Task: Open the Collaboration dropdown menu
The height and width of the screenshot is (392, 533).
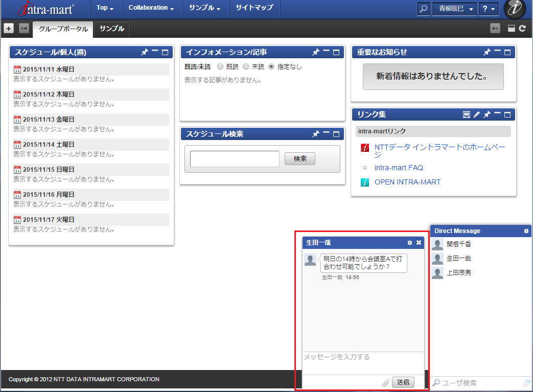Action: [x=151, y=8]
